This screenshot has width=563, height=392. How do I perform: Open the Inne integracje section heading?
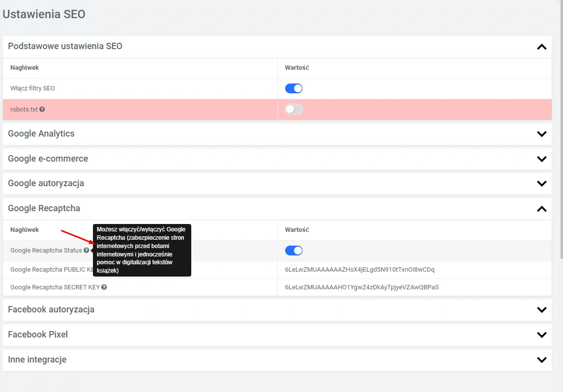coord(37,360)
